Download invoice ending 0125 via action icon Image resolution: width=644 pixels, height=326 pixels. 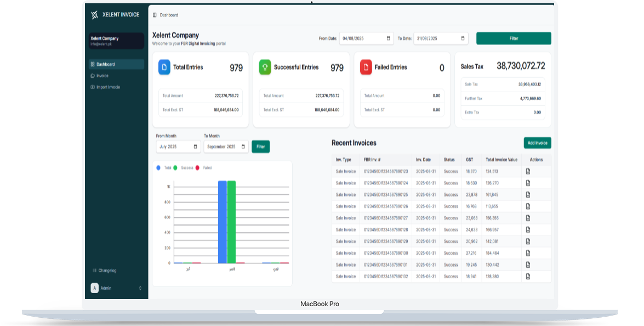(x=528, y=194)
